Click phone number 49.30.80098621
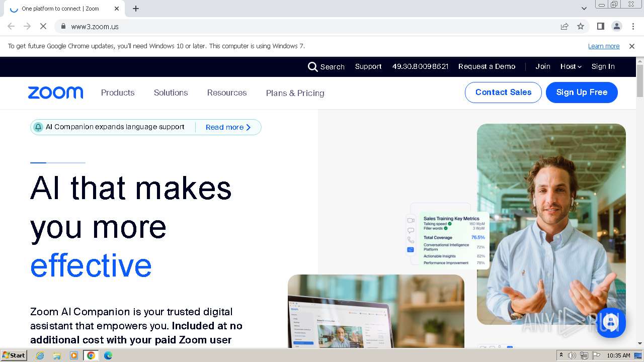 420,66
